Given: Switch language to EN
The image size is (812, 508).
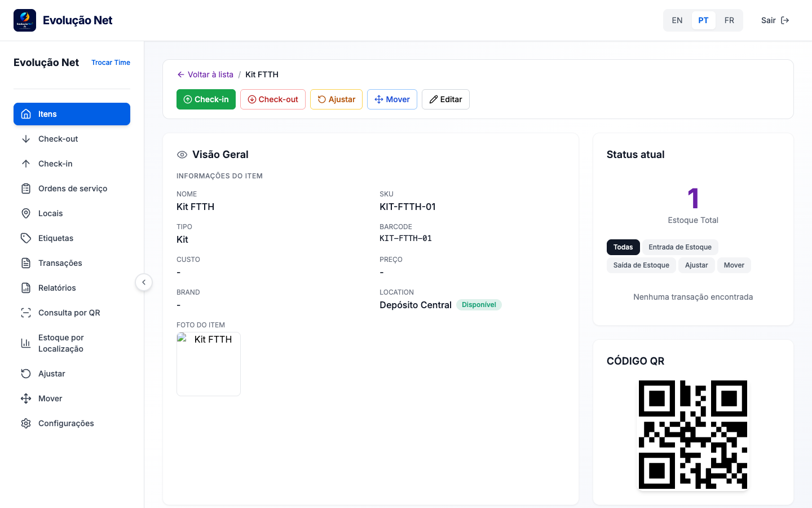Looking at the screenshot, I should (677, 20).
